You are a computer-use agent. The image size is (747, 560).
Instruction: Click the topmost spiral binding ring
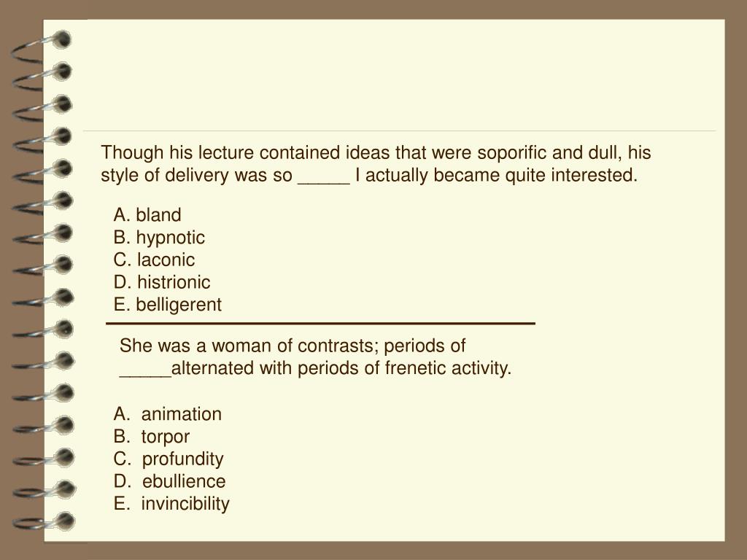click(x=42, y=47)
